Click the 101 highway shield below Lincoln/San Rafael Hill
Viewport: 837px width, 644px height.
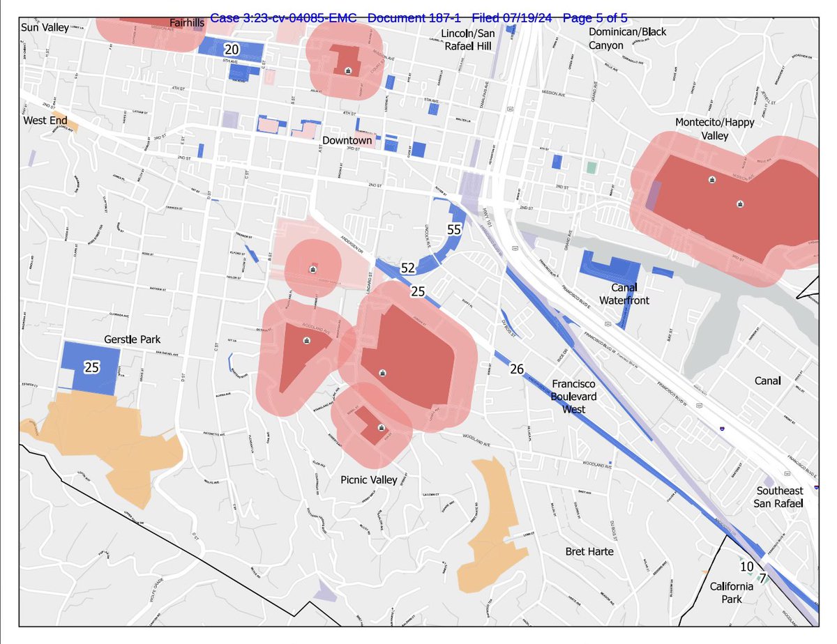coord(511,108)
